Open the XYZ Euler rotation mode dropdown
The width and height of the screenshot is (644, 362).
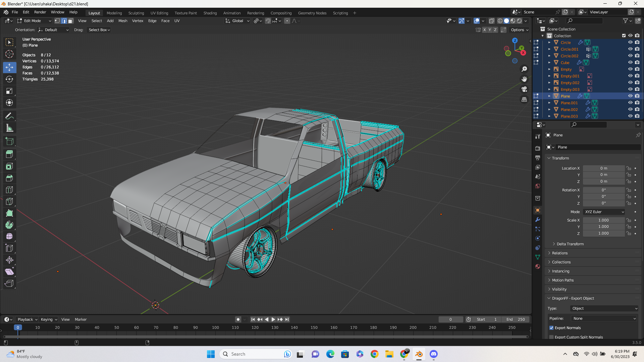pyautogui.click(x=604, y=212)
